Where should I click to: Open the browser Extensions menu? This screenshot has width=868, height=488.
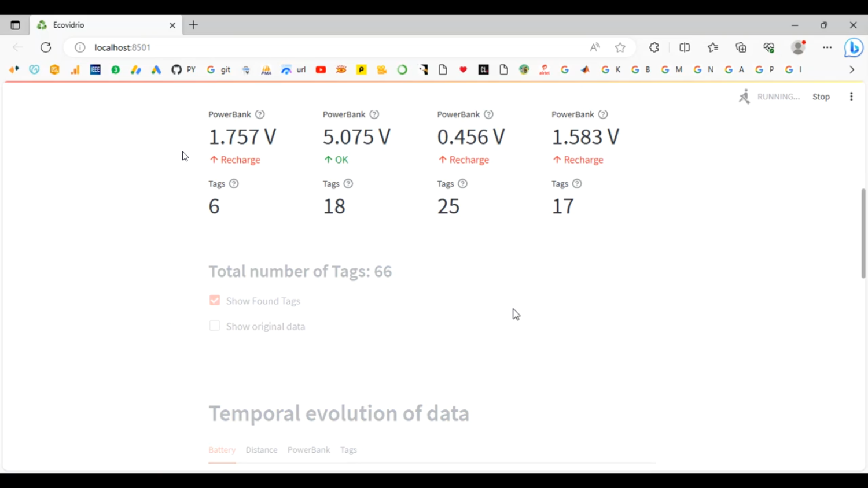pos(654,47)
